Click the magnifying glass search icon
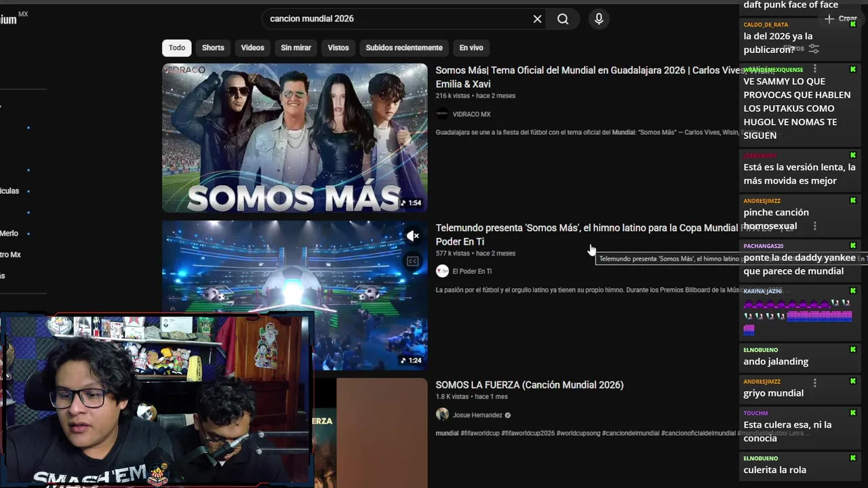 click(x=563, y=19)
